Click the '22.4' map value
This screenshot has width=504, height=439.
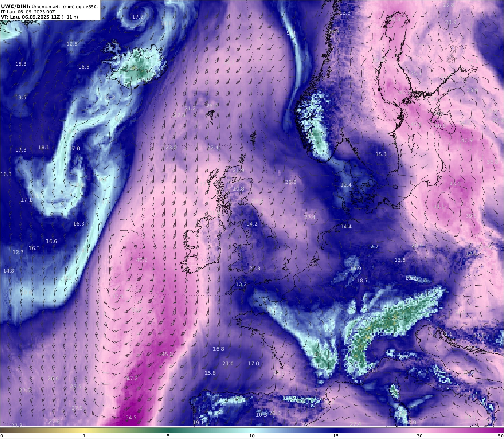[x=213, y=148]
